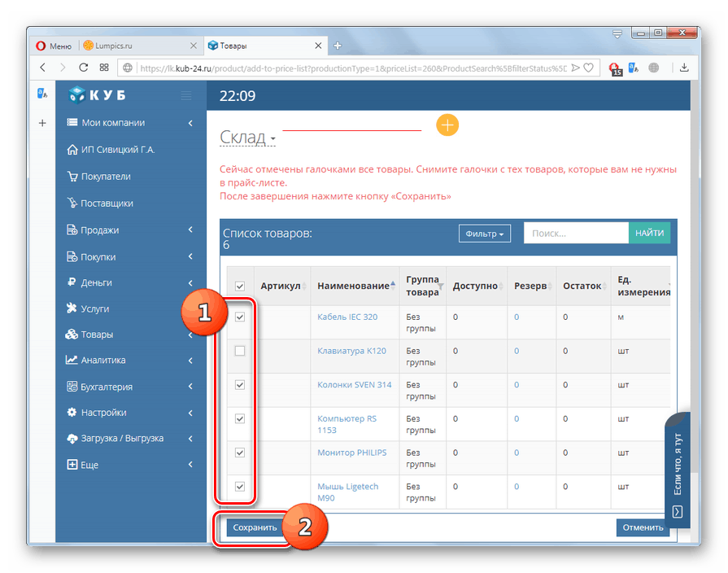The image size is (728, 573).
Task: Uncheck the Компьютер RS 1153 checkbox
Action: [240, 418]
